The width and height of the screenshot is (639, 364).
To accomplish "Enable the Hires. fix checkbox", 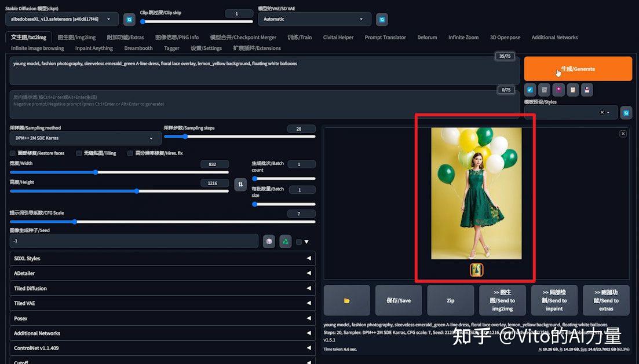I will (x=130, y=153).
